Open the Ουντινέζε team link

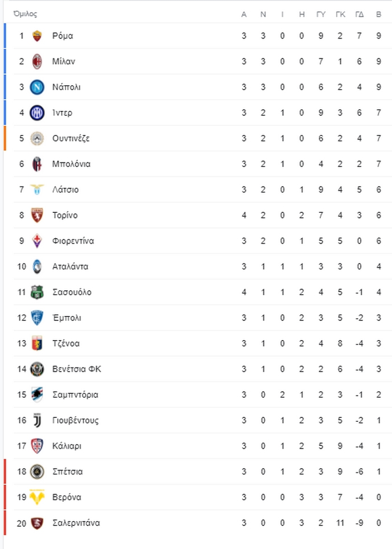click(x=71, y=138)
